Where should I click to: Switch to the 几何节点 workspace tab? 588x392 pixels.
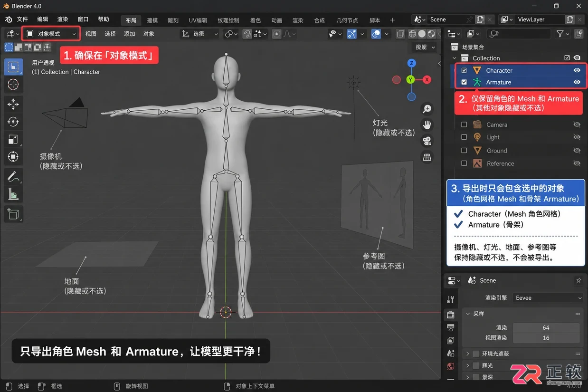(347, 20)
